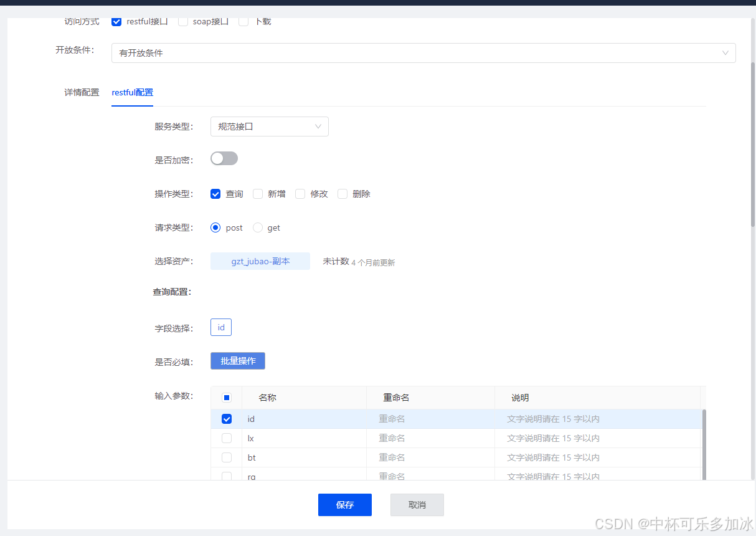Viewport: 756px width, 536px height.
Task: Click the 取消 button
Action: [417, 505]
